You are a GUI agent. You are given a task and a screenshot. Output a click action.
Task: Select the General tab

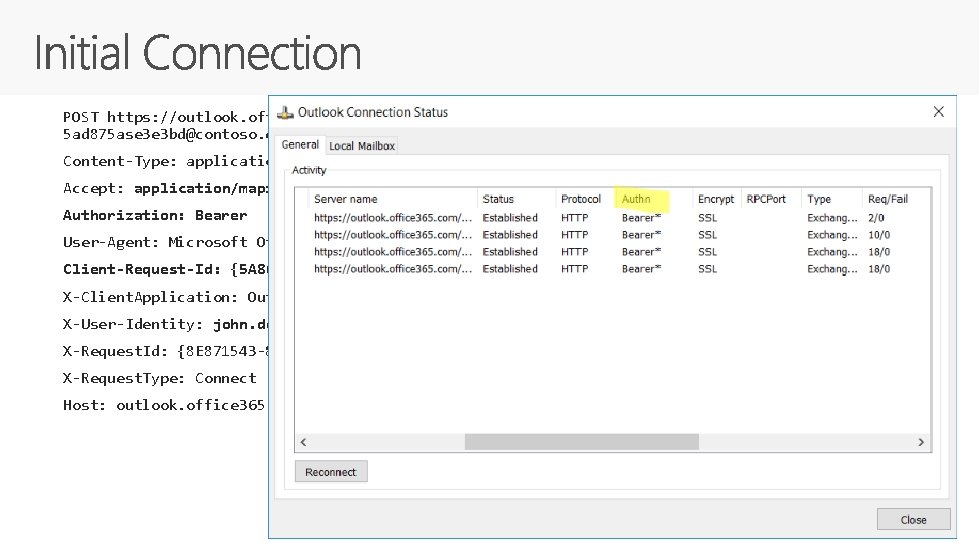300,145
